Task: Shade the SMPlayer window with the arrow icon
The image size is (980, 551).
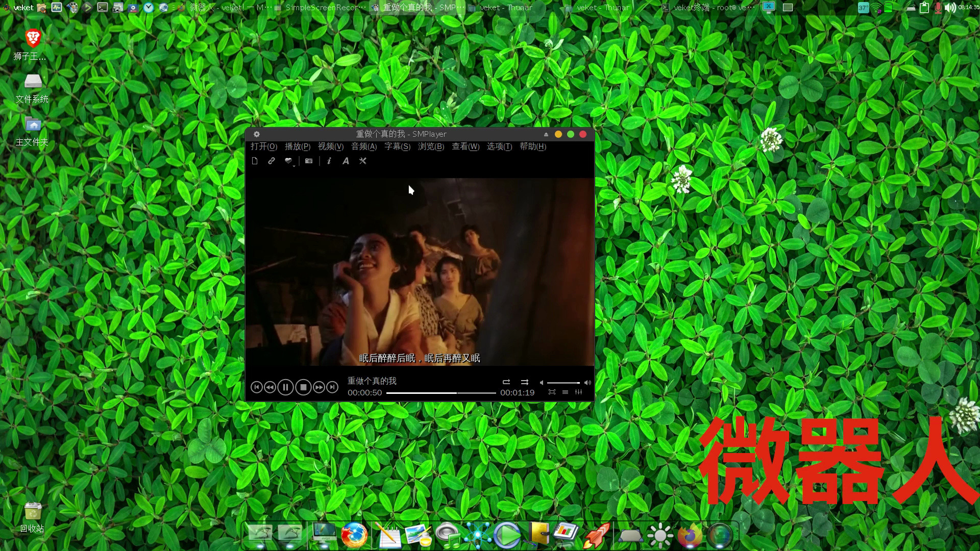Action: (x=546, y=134)
